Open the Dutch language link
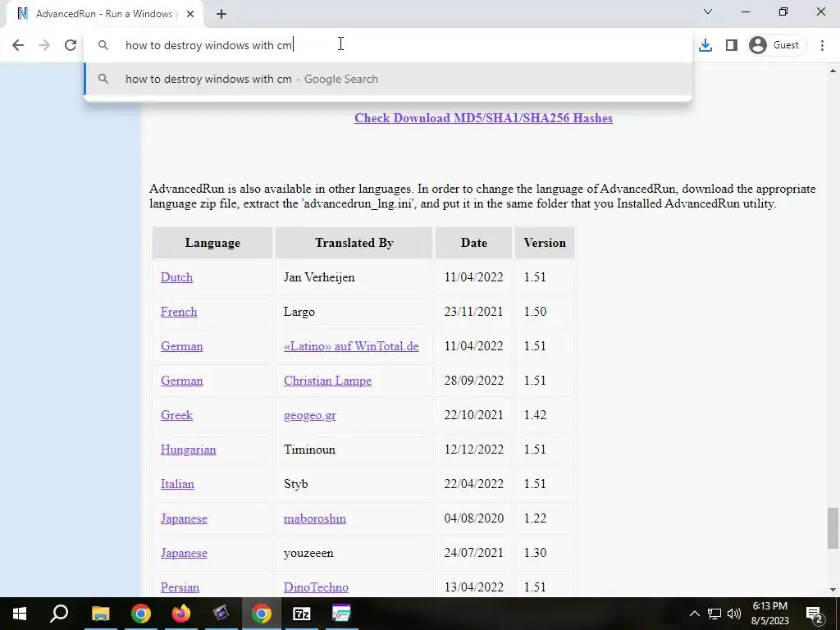Viewport: 840px width, 630px height. click(177, 277)
